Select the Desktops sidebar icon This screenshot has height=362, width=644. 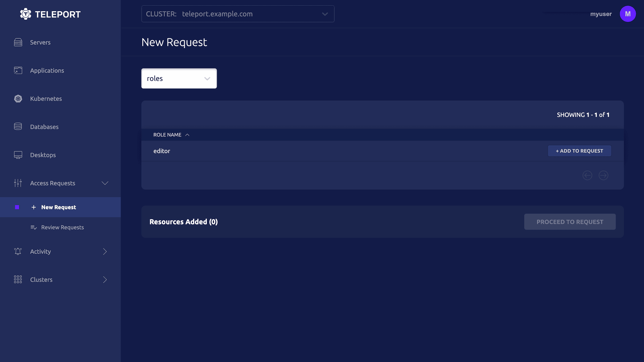[x=18, y=155]
